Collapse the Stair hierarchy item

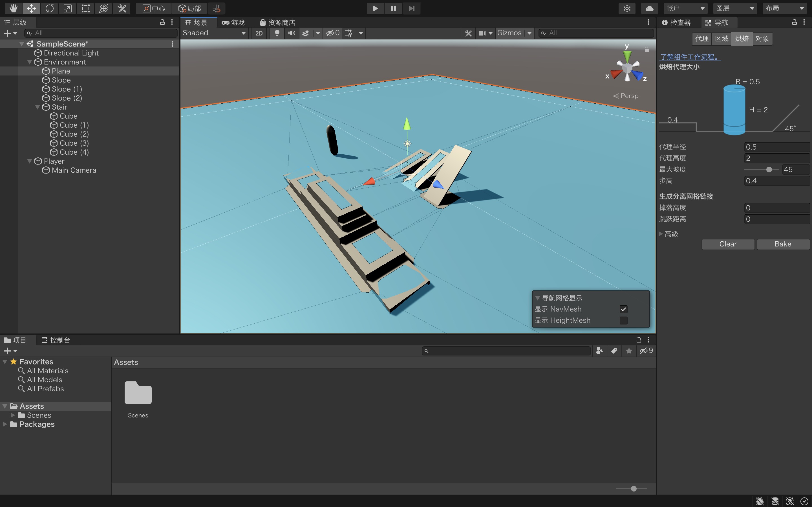click(x=37, y=107)
